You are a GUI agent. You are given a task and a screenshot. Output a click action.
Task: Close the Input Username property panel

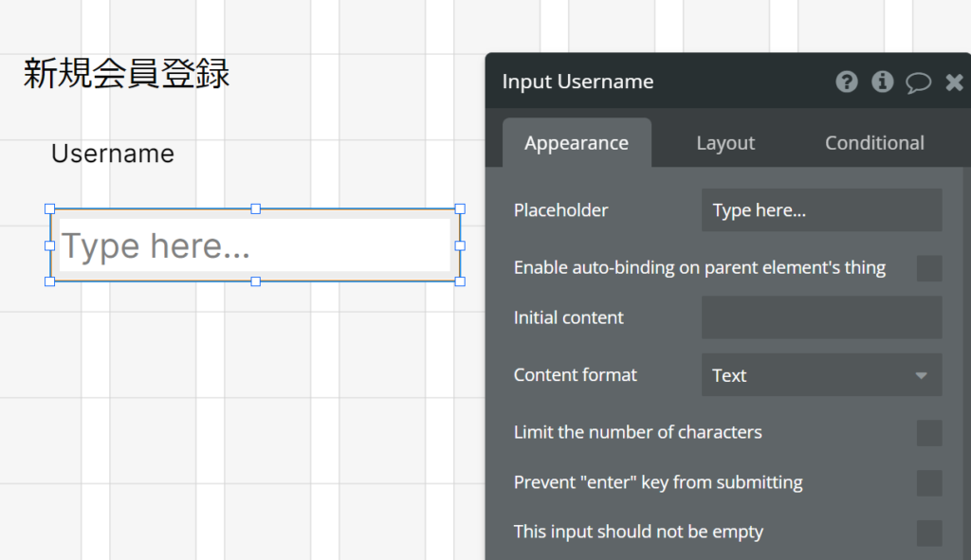(x=954, y=82)
